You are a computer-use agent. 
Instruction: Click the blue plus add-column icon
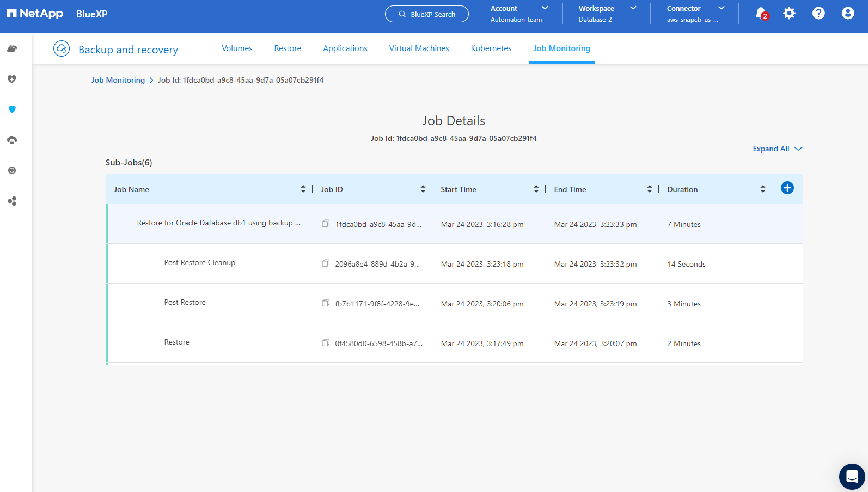787,188
